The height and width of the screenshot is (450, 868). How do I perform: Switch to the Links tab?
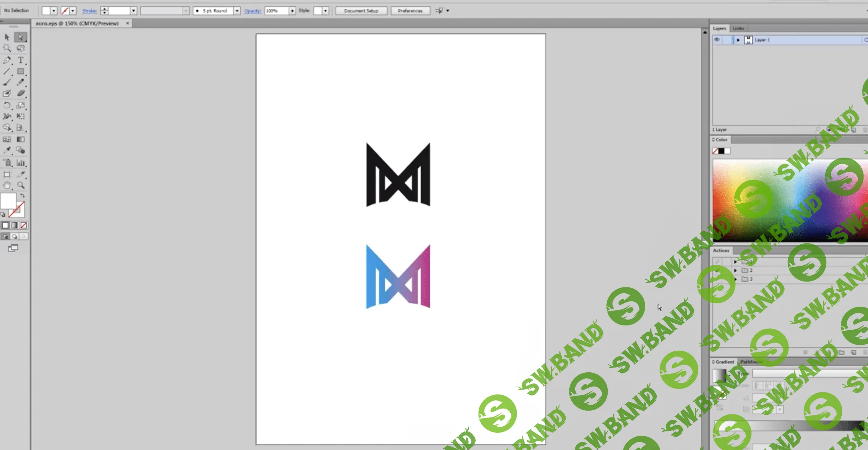click(x=738, y=28)
